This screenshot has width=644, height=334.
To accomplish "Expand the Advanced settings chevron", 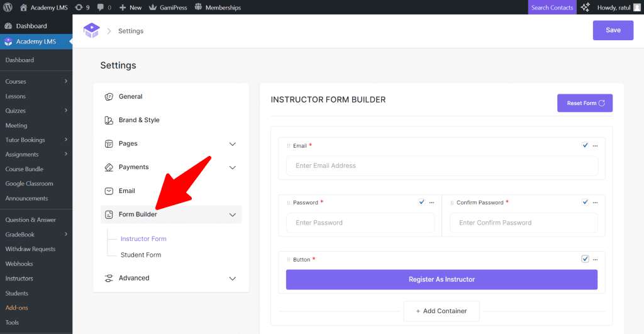I will tap(233, 279).
